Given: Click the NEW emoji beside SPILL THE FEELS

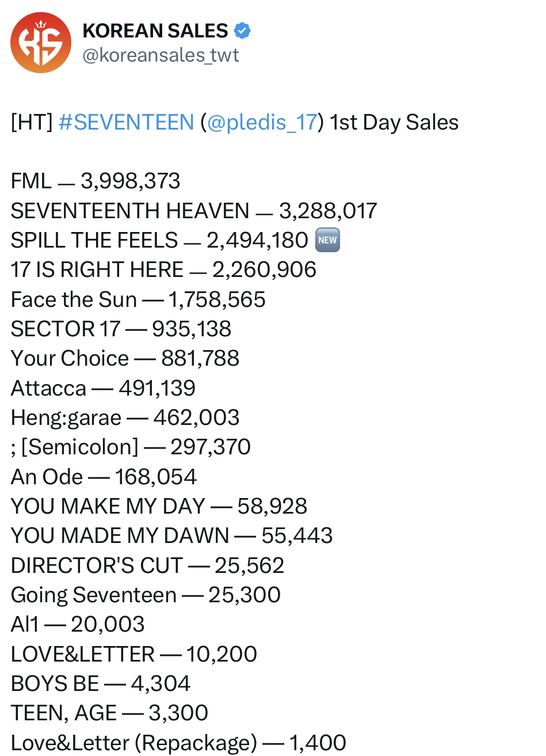Looking at the screenshot, I should click(327, 240).
